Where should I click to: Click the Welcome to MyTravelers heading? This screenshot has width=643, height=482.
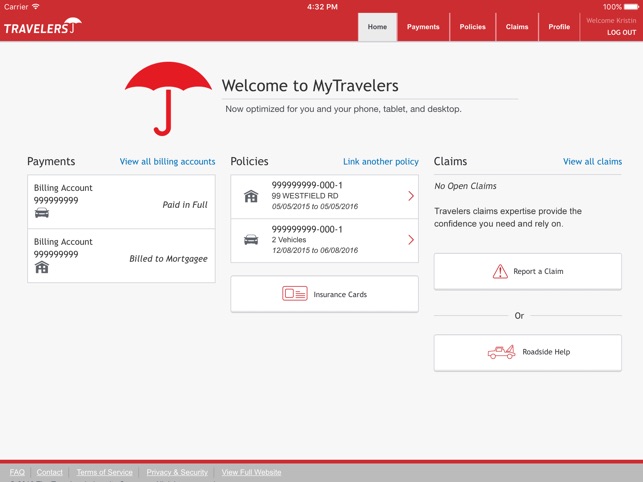(x=310, y=86)
